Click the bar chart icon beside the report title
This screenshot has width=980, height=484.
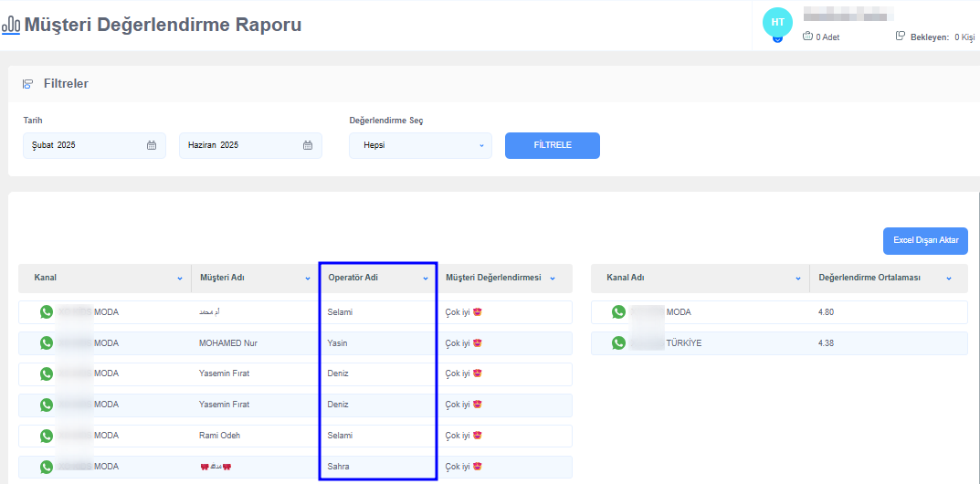point(11,25)
